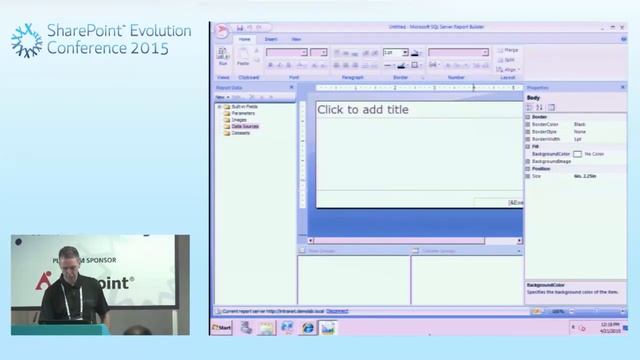
Task: Close the Properties pane
Action: tap(622, 87)
